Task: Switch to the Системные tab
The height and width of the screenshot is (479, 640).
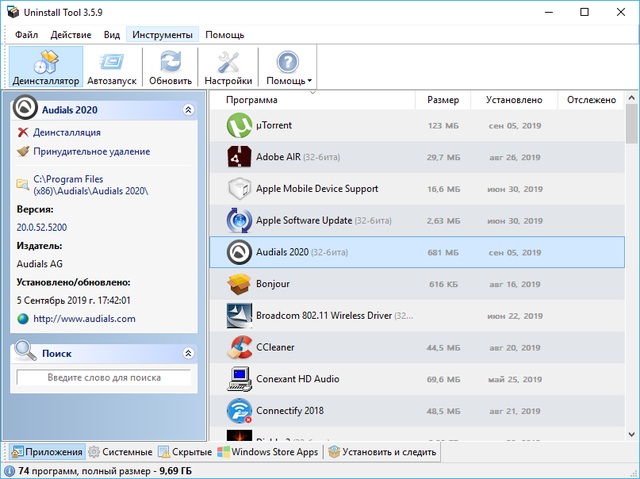Action: click(120, 452)
